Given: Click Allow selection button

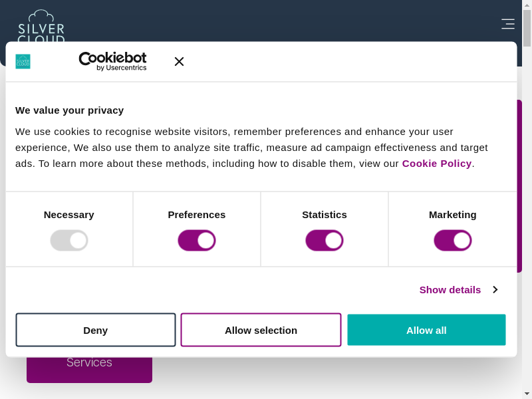Looking at the screenshot, I should (x=261, y=330).
